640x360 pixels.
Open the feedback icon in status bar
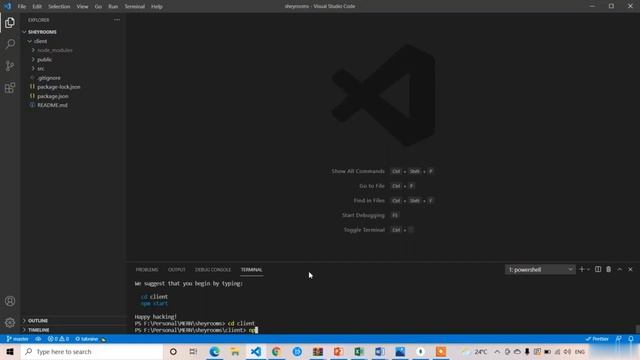click(x=619, y=339)
